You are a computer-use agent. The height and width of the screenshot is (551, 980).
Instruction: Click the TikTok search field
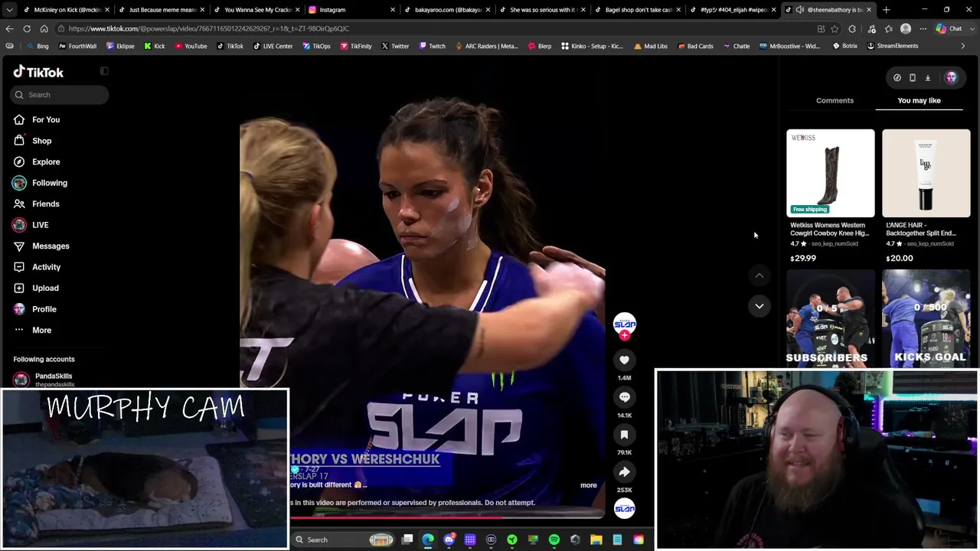(60, 95)
